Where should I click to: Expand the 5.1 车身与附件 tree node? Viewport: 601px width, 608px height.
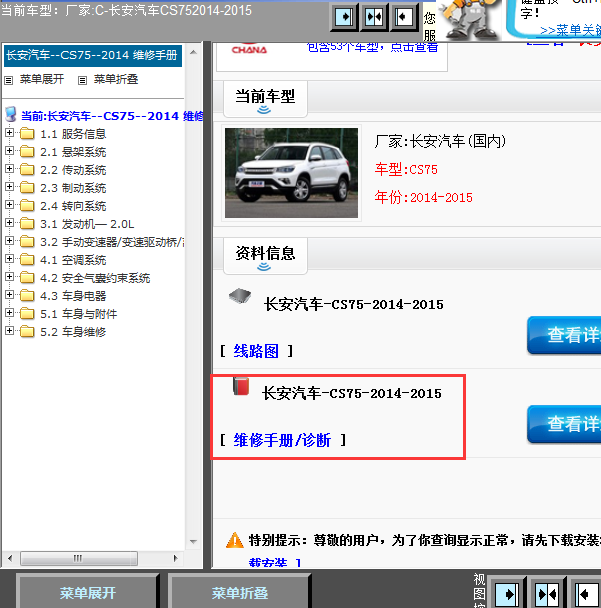[9, 313]
